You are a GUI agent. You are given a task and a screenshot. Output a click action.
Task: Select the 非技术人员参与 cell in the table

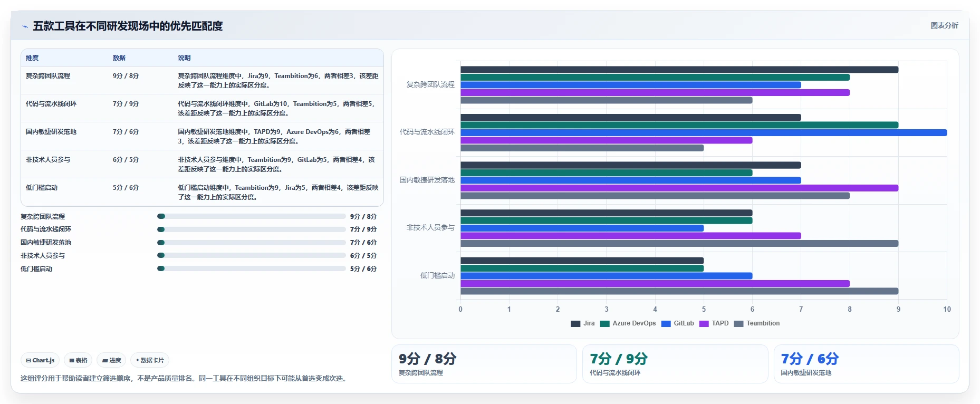(x=48, y=160)
